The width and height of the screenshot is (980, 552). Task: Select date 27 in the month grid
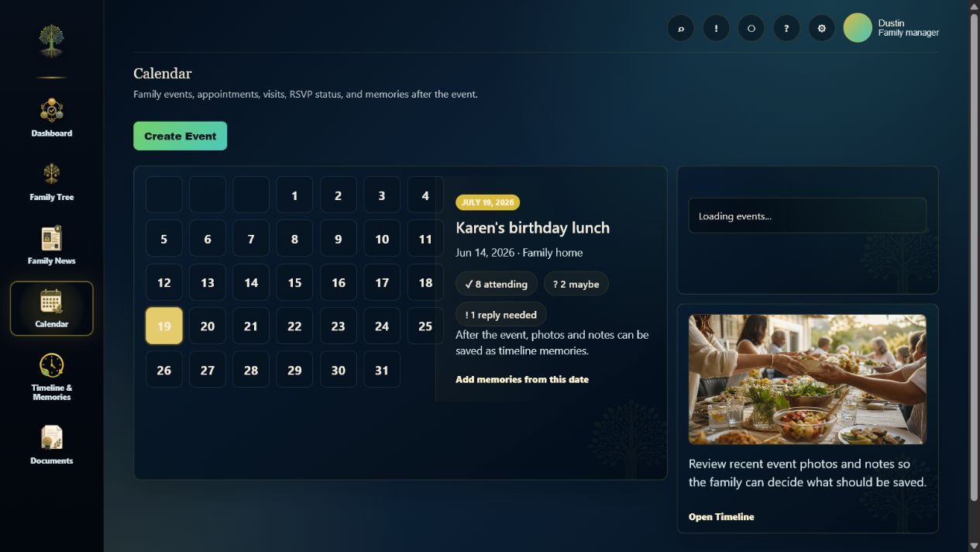coord(208,370)
